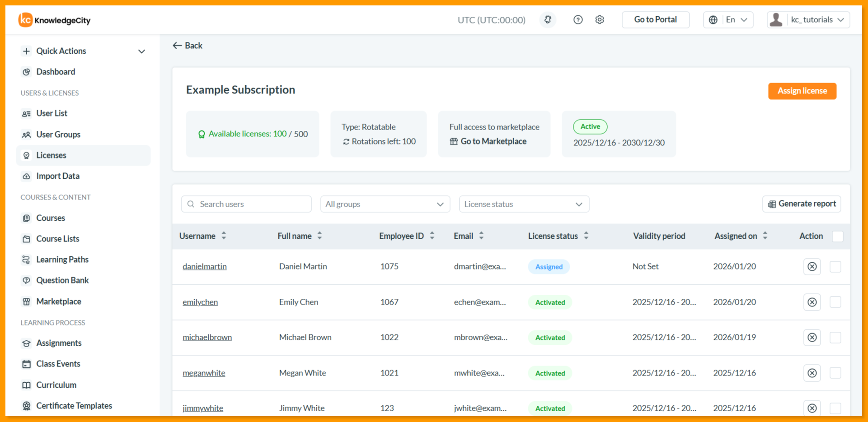Click the user avatar icon
This screenshot has height=422, width=868.
[x=776, y=20]
